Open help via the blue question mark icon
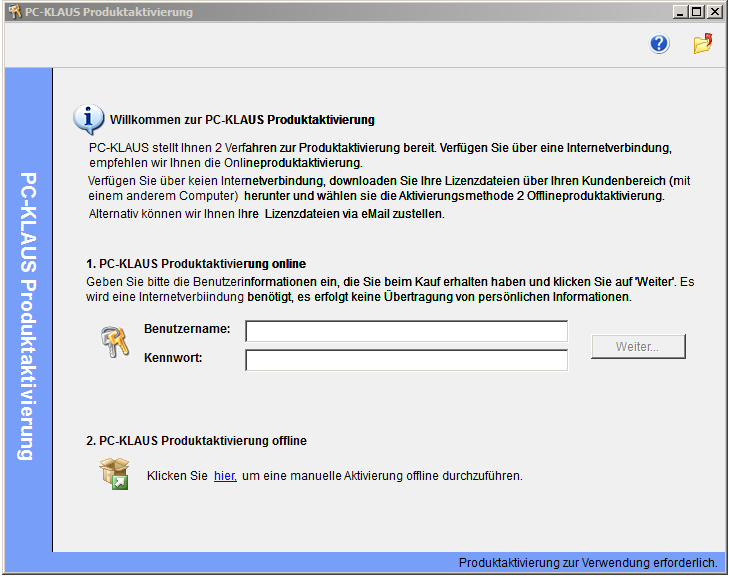The image size is (729, 577). (659, 44)
